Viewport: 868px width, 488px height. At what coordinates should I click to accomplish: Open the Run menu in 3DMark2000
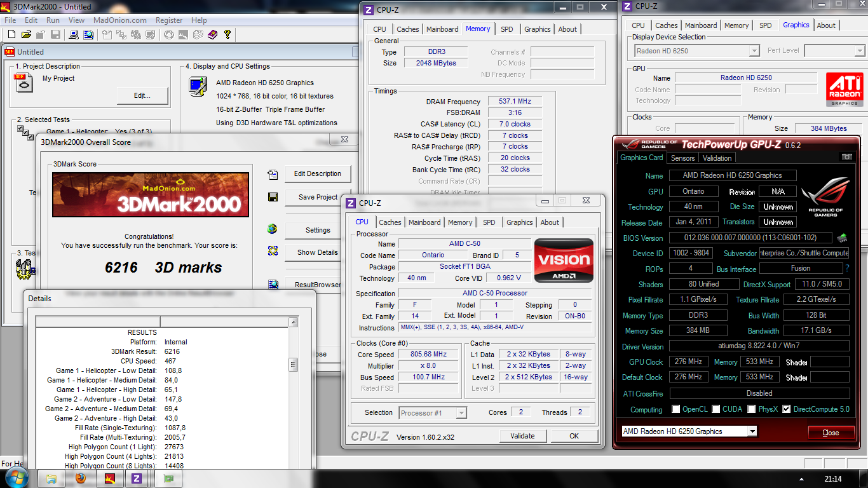(x=53, y=20)
